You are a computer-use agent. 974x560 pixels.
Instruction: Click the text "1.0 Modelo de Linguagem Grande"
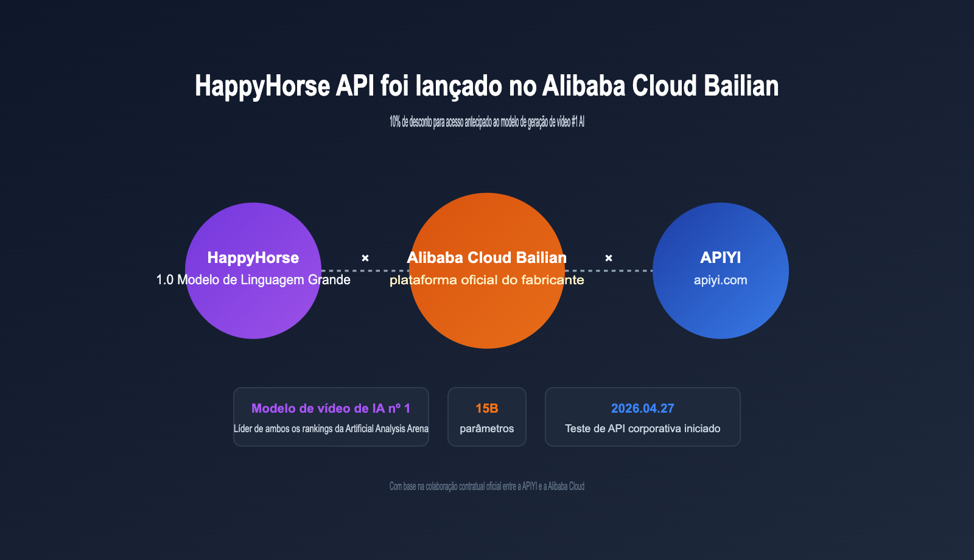point(253,280)
